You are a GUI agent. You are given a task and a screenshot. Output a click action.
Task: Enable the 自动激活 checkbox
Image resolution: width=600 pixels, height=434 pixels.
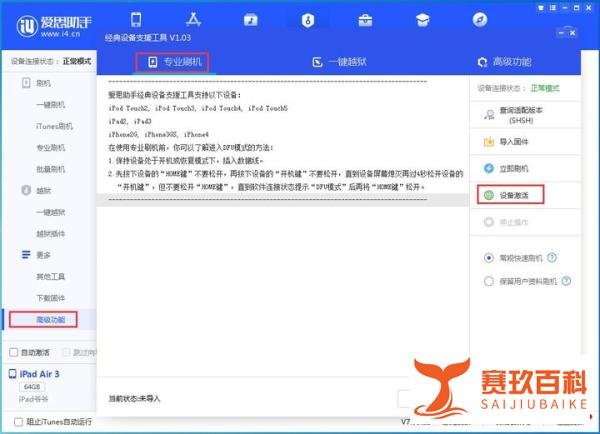14,352
